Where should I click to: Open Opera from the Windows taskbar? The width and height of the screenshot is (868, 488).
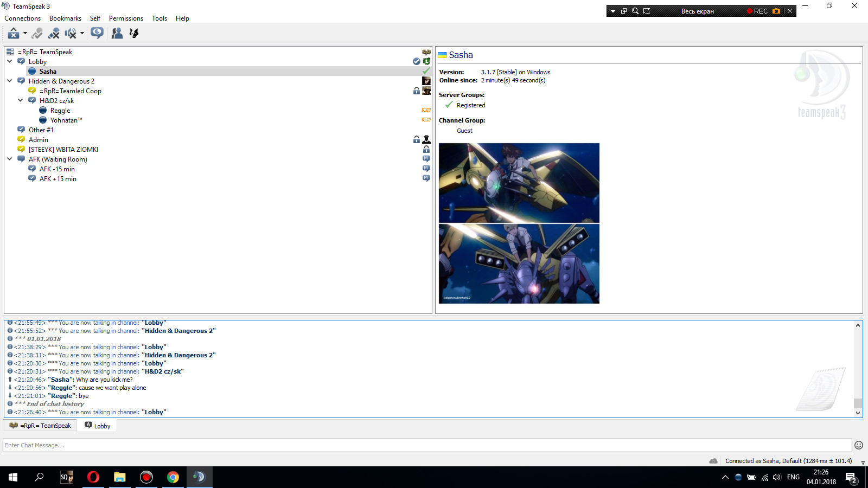93,477
